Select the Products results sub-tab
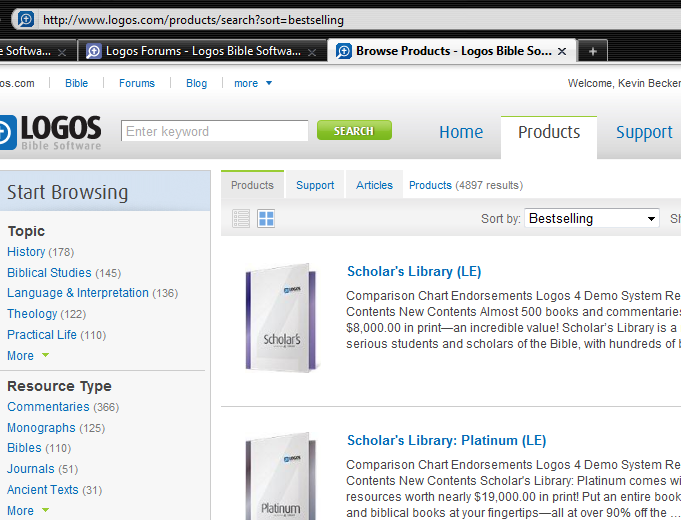This screenshot has height=520, width=681. tap(252, 185)
